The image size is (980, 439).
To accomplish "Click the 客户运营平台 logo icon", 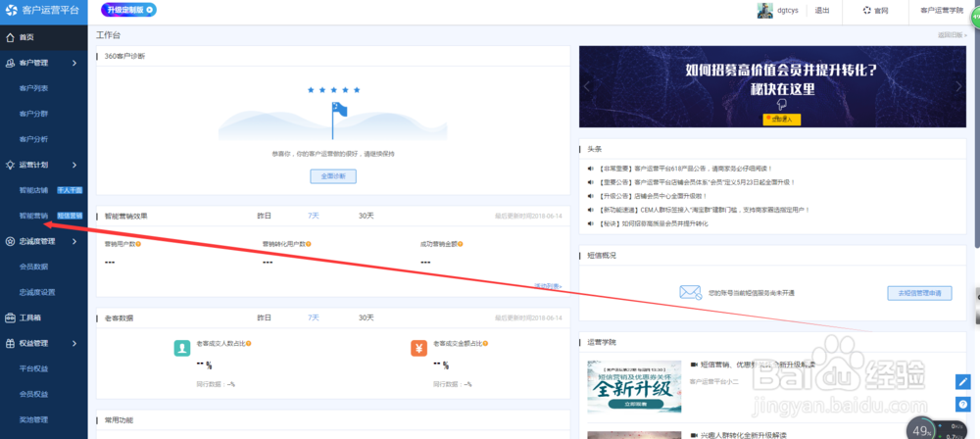I will pyautogui.click(x=11, y=11).
